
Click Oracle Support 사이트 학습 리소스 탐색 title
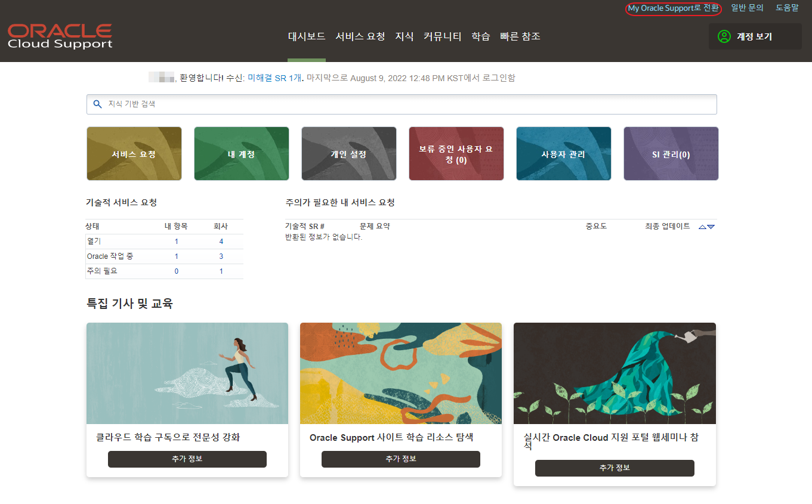tap(391, 437)
